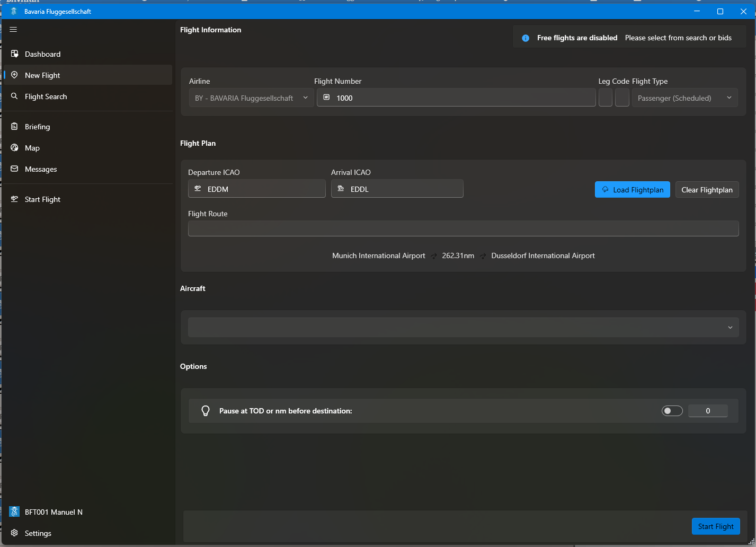Viewport: 756px width, 547px height.
Task: Select New Flight in the sidebar
Action: click(x=88, y=75)
